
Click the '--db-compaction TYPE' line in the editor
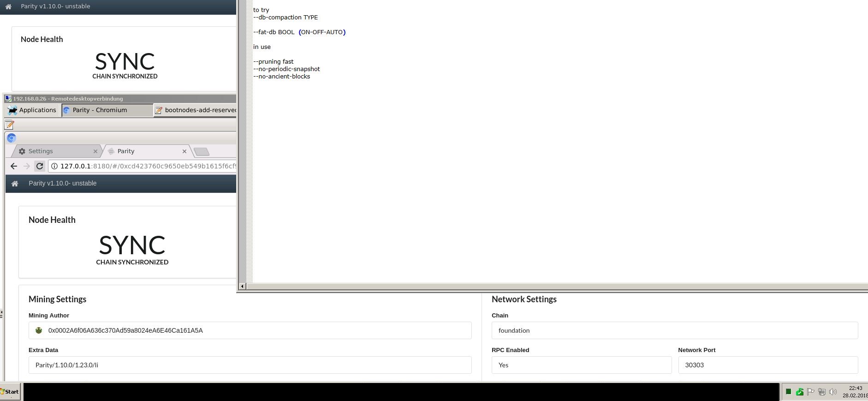285,18
